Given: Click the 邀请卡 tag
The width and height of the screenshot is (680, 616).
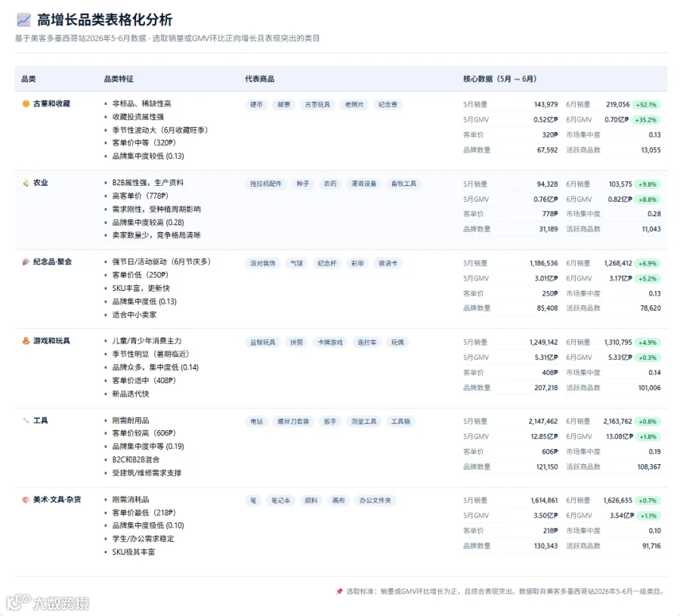Looking at the screenshot, I should coord(388,263).
